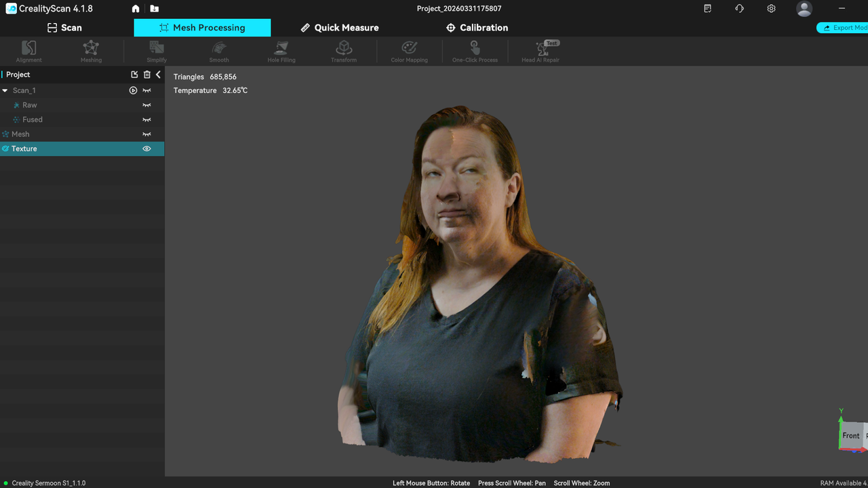The image size is (868, 488).
Task: Open the Alignment tool
Action: pos(28,51)
